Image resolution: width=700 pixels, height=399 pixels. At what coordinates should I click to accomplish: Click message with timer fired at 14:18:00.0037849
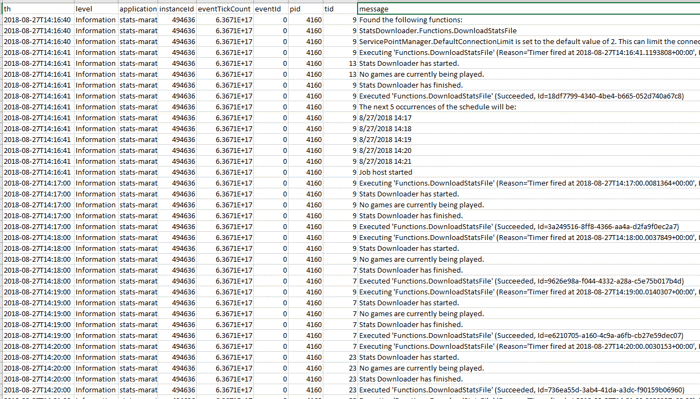pos(529,237)
